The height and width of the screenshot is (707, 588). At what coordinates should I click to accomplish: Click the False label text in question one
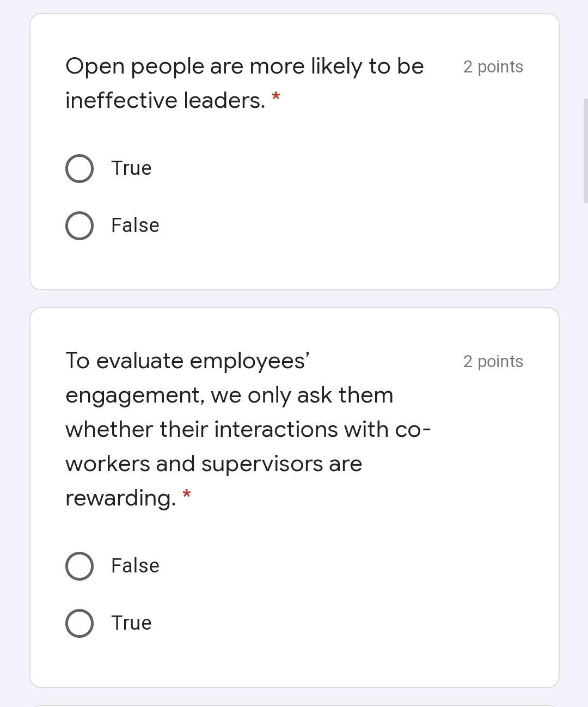(134, 225)
